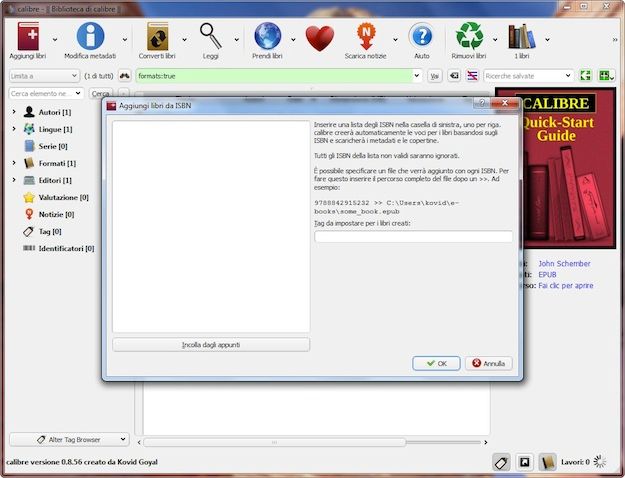Click the Lavori spinner jobs indicator
625x478 pixels.
[x=599, y=462]
